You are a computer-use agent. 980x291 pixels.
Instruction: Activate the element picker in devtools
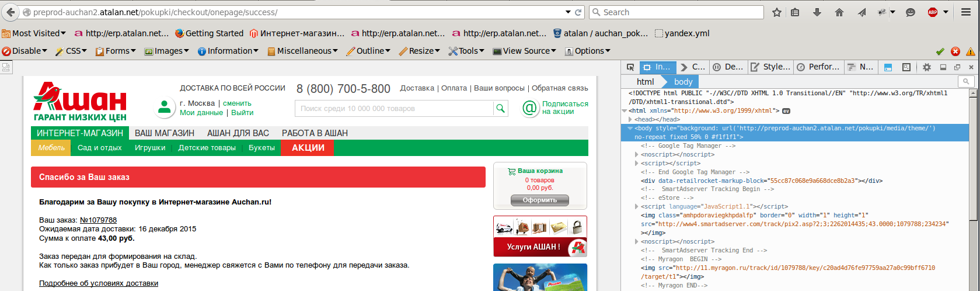pyautogui.click(x=630, y=67)
